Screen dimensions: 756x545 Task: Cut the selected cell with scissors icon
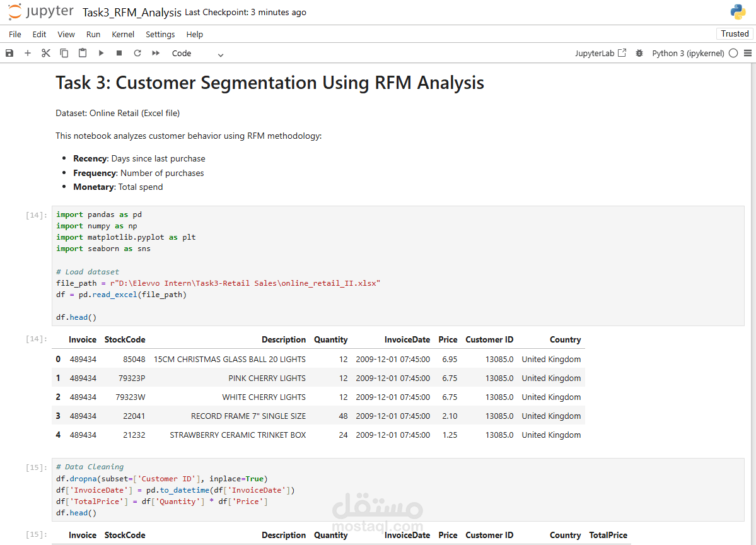click(x=46, y=54)
